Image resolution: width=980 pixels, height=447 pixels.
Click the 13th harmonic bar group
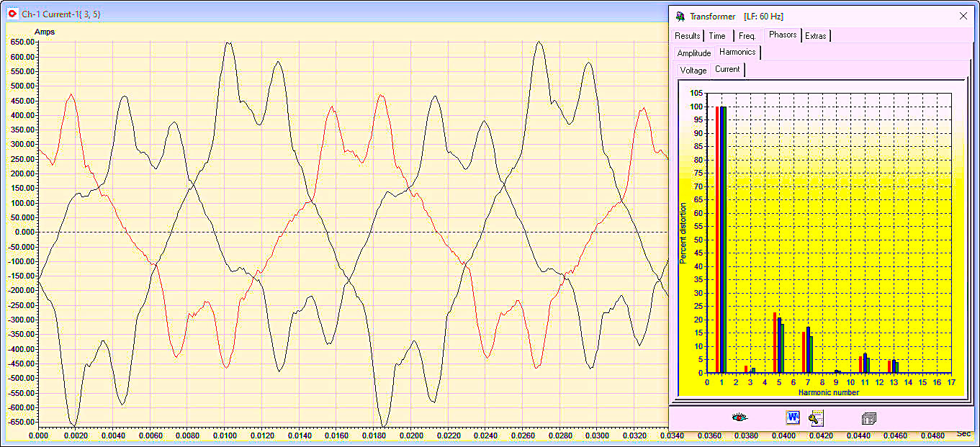[894, 366]
